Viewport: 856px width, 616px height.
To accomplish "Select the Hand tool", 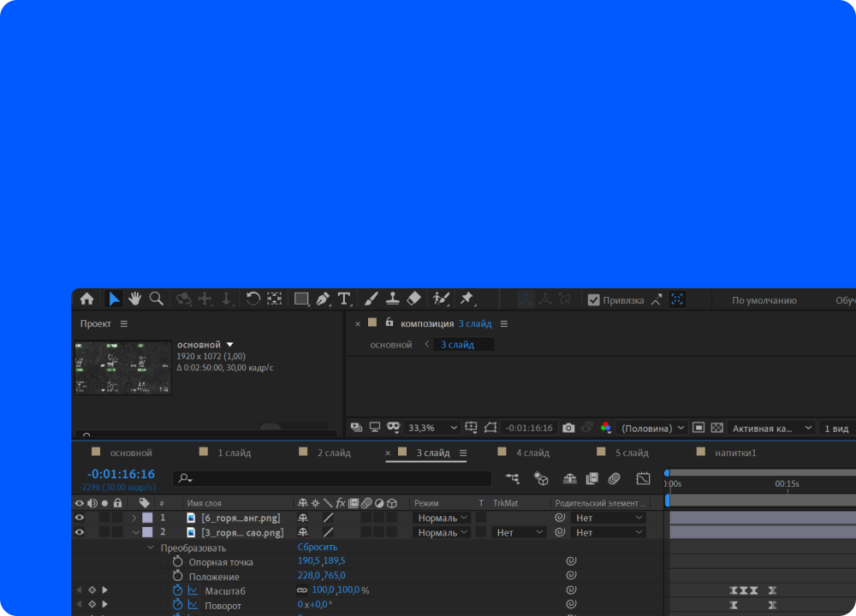I will pyautogui.click(x=135, y=299).
